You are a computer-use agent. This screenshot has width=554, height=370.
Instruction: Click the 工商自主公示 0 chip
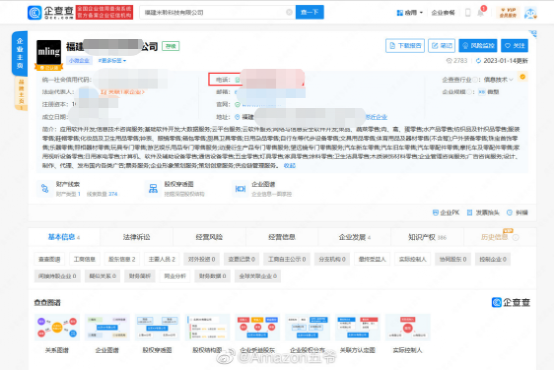[287, 259]
